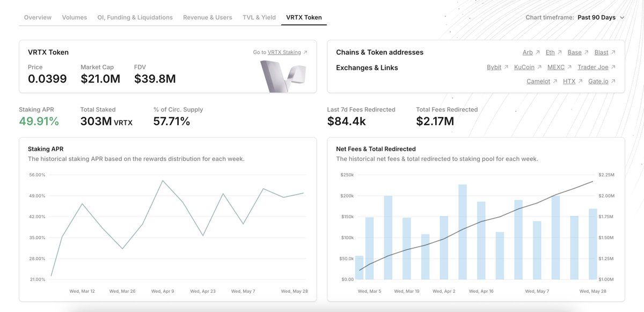The height and width of the screenshot is (312, 644).
Task: Visit the Trader Joe exchange link
Action: point(593,68)
